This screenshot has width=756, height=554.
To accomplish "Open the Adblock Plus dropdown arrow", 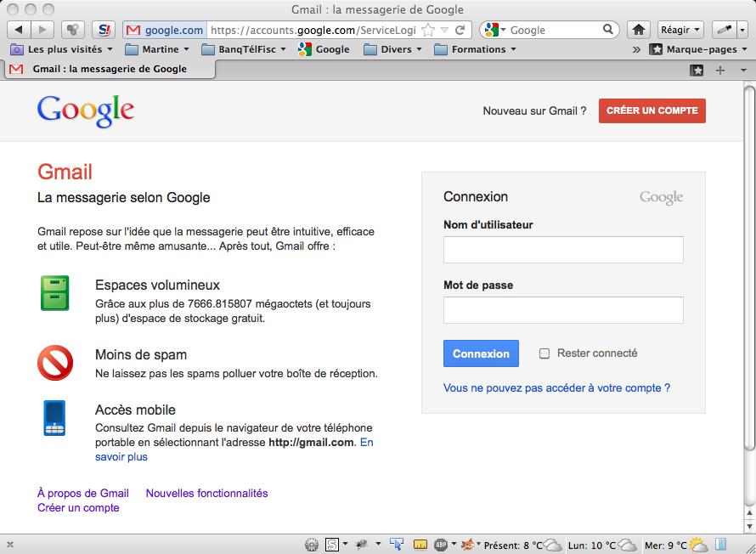I will 454,545.
